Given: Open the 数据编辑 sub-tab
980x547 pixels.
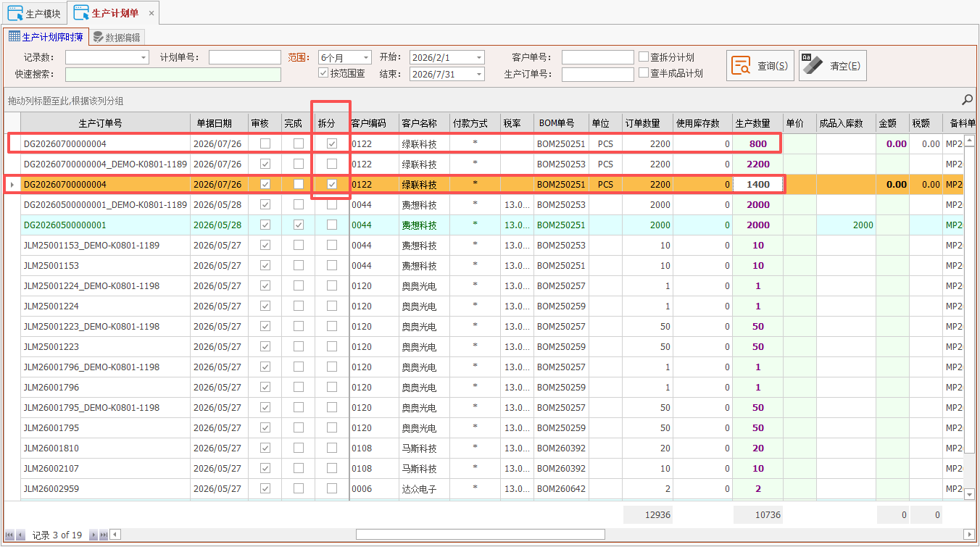Looking at the screenshot, I should coord(116,38).
